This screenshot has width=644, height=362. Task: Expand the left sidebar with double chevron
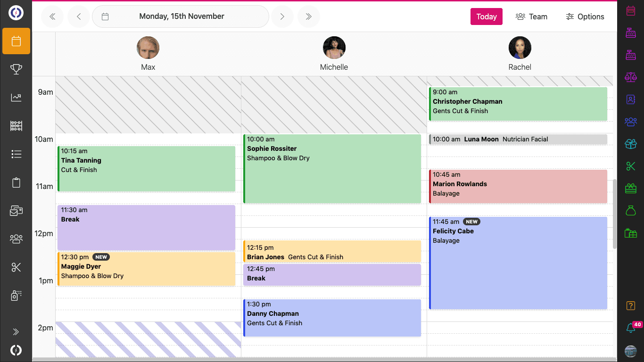(16, 332)
